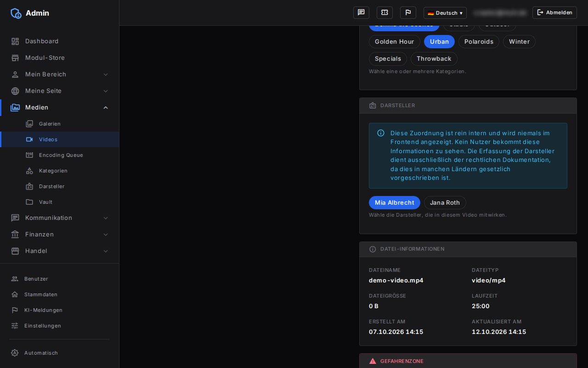This screenshot has width=588, height=368.
Task: Toggle the Winter category chip
Action: click(519, 41)
